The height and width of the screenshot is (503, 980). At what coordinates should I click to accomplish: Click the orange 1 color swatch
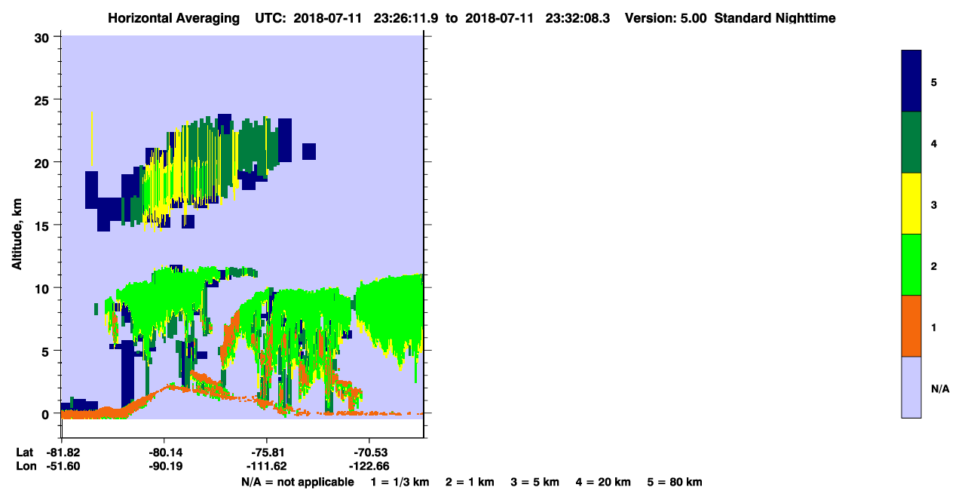tap(911, 326)
